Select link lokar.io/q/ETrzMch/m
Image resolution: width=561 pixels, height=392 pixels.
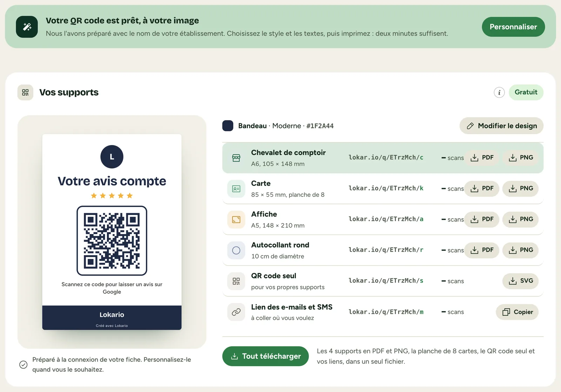pyautogui.click(x=386, y=312)
